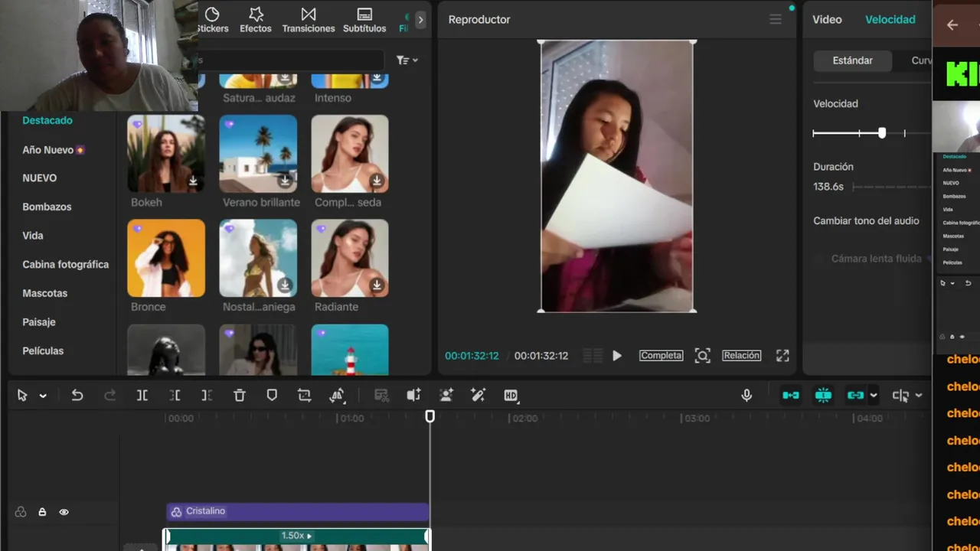Click the timeline playhead marker

430,416
